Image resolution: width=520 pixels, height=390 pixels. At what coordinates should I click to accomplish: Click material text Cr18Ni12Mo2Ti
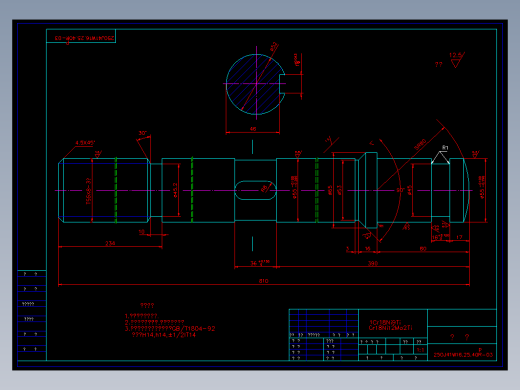[390, 328]
